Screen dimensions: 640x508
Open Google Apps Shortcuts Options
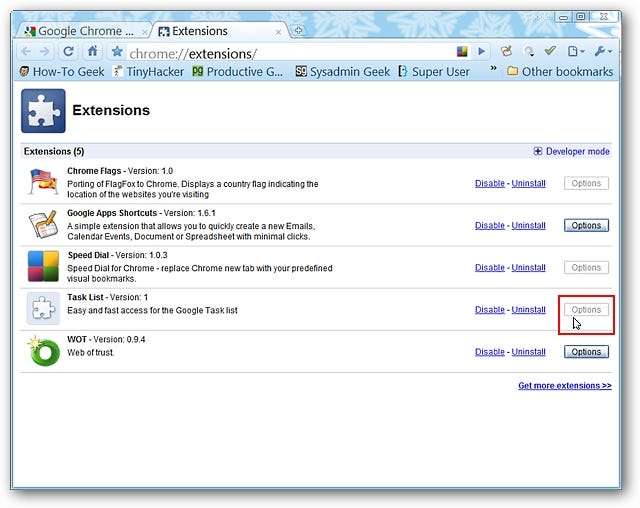pyautogui.click(x=586, y=226)
